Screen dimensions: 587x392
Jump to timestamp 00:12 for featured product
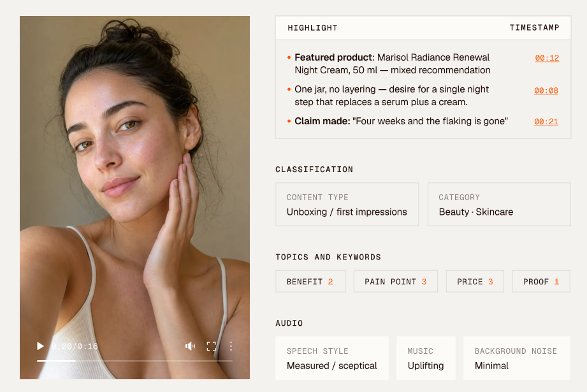[x=547, y=58]
